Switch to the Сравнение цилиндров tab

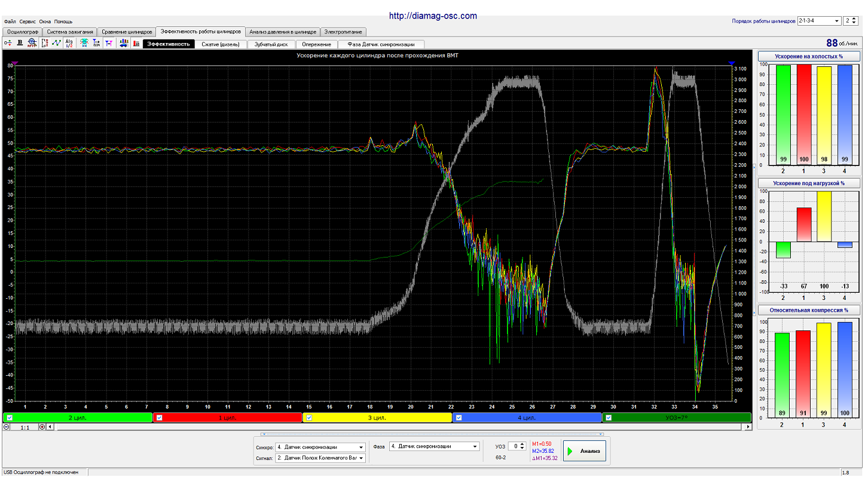coord(127,32)
